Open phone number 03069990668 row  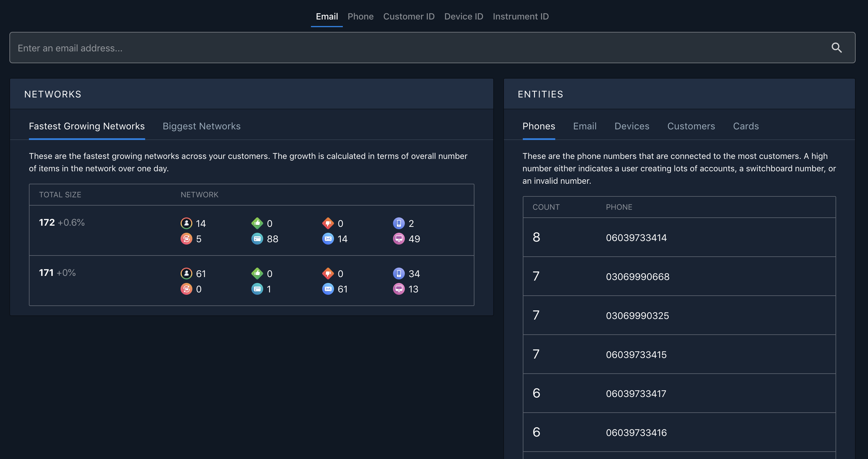coord(637,276)
